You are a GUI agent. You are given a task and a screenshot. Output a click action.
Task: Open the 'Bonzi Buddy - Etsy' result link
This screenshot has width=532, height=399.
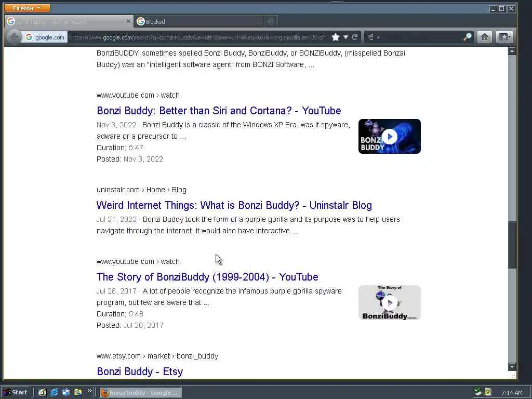(140, 371)
